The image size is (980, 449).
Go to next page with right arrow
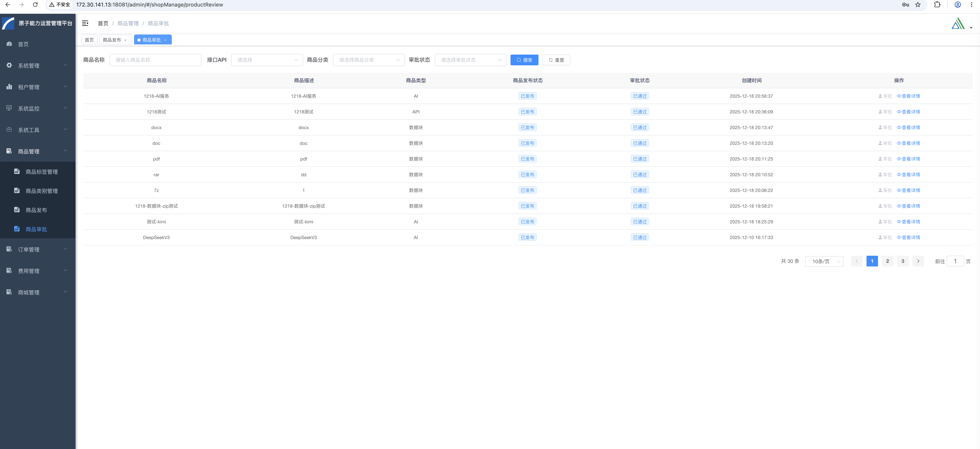tap(918, 261)
